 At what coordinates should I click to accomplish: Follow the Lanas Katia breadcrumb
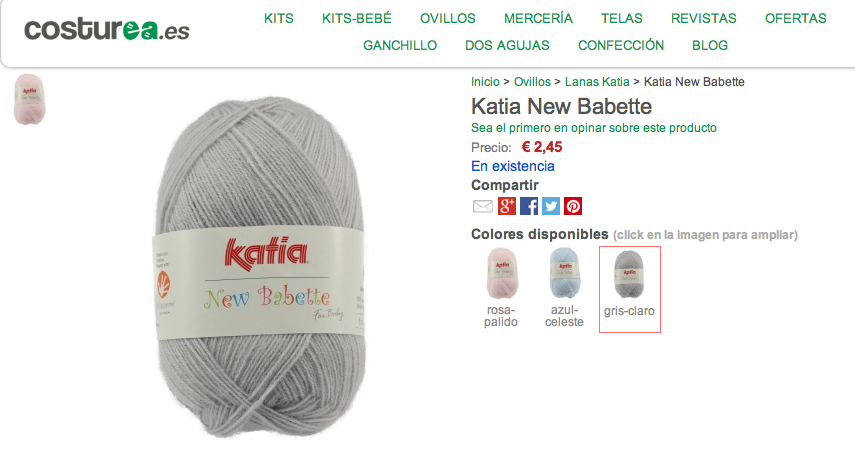pyautogui.click(x=597, y=82)
